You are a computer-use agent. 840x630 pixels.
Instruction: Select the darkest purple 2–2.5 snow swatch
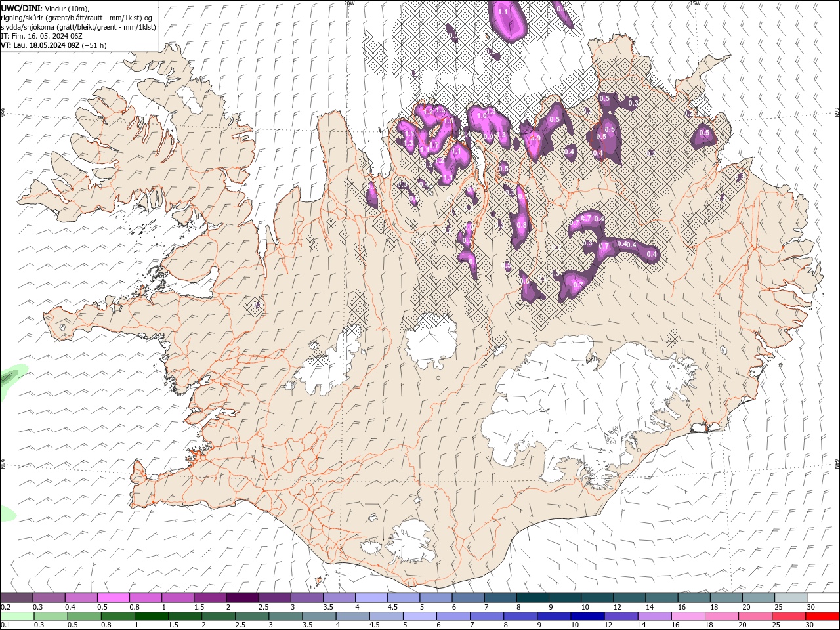tap(242, 598)
